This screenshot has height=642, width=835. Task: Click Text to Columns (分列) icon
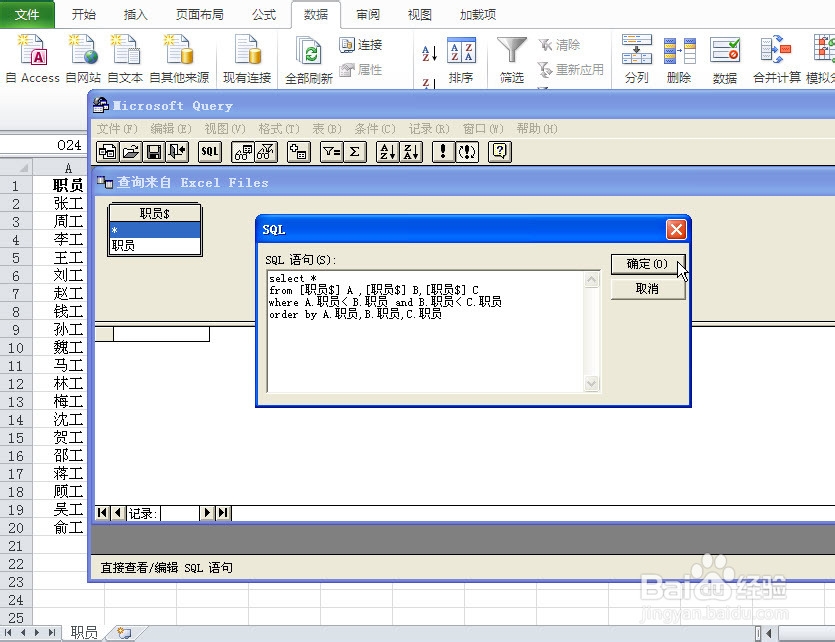click(636, 59)
